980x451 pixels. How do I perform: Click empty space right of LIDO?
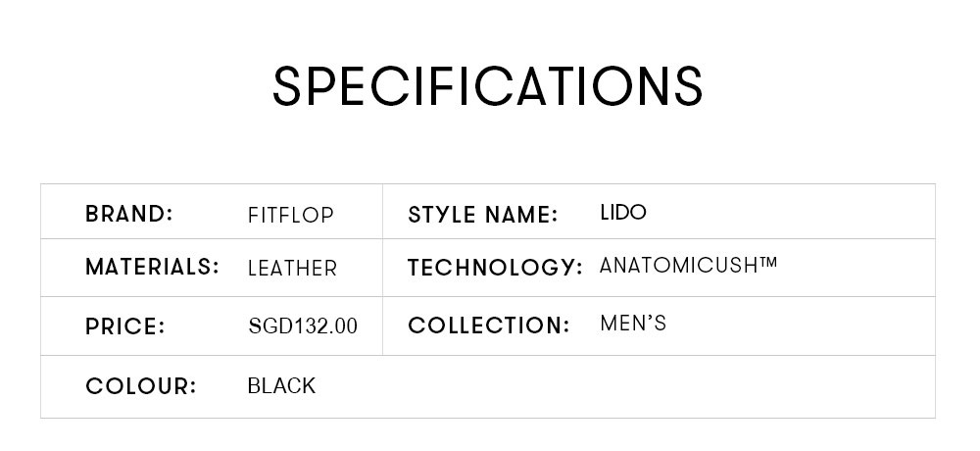pyautogui.click(x=791, y=212)
